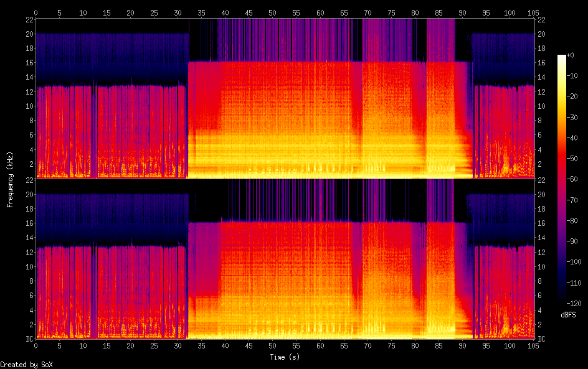Click the DC label on the bottom-left frequency axis
The width and height of the screenshot is (588, 369).
28,339
